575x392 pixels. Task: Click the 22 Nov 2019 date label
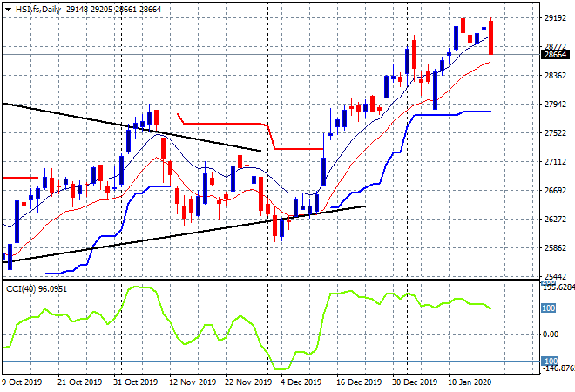pos(248,382)
